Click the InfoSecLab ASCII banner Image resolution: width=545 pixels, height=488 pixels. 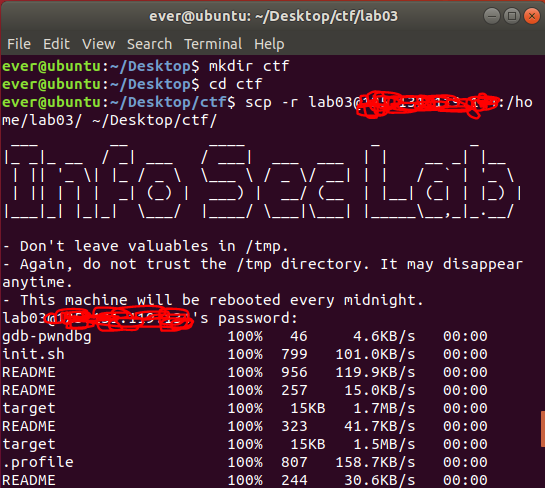[x=262, y=180]
